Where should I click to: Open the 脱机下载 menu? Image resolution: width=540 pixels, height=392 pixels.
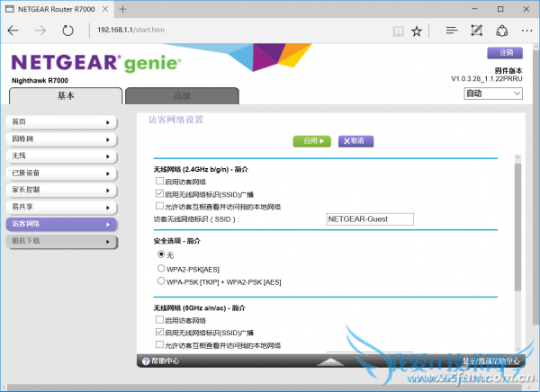pyautogui.click(x=61, y=242)
